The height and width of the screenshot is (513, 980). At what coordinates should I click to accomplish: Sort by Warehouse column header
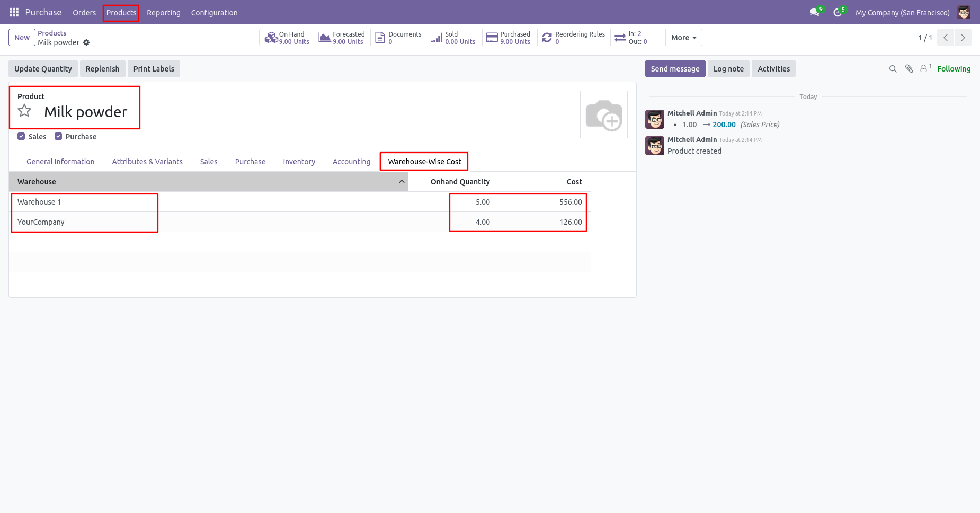point(209,182)
